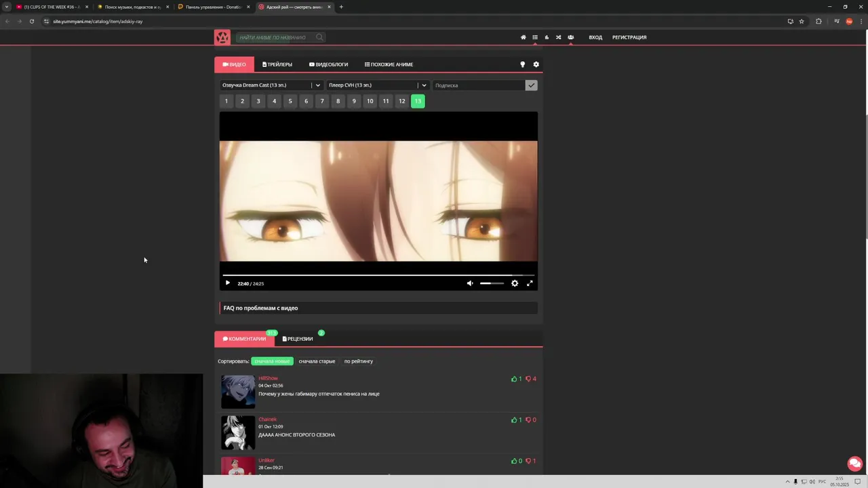
Task: Open the Плеер CVH player dropdown
Action: 378,85
